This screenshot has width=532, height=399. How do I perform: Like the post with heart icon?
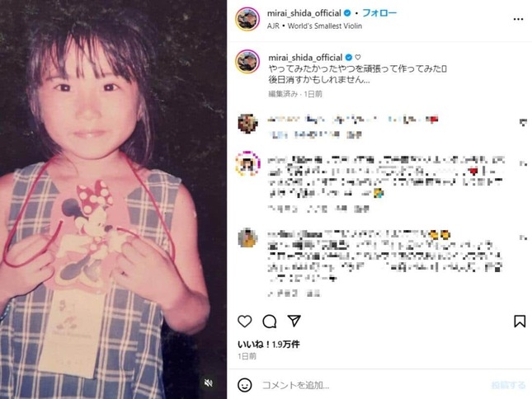(x=245, y=321)
